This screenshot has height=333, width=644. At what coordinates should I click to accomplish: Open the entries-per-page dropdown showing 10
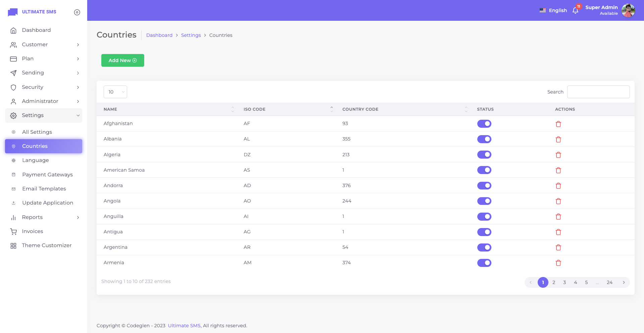pyautogui.click(x=115, y=92)
